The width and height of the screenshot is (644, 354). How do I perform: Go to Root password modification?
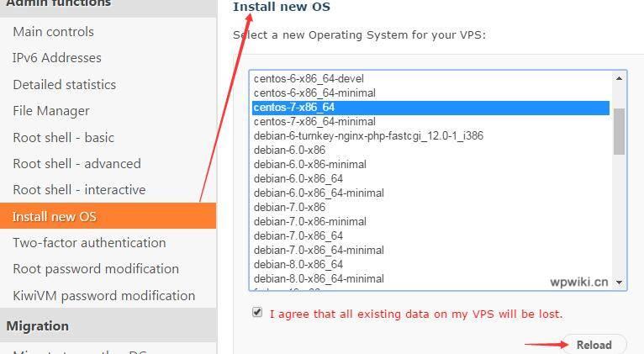point(96,269)
